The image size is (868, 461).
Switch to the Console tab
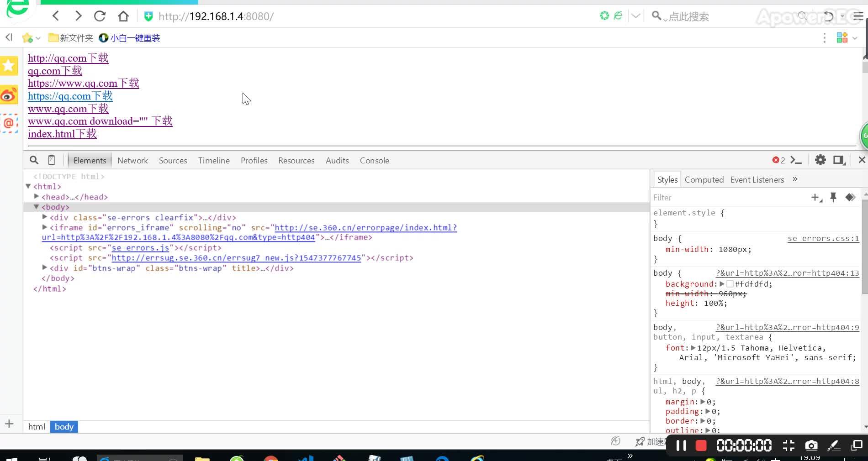375,160
